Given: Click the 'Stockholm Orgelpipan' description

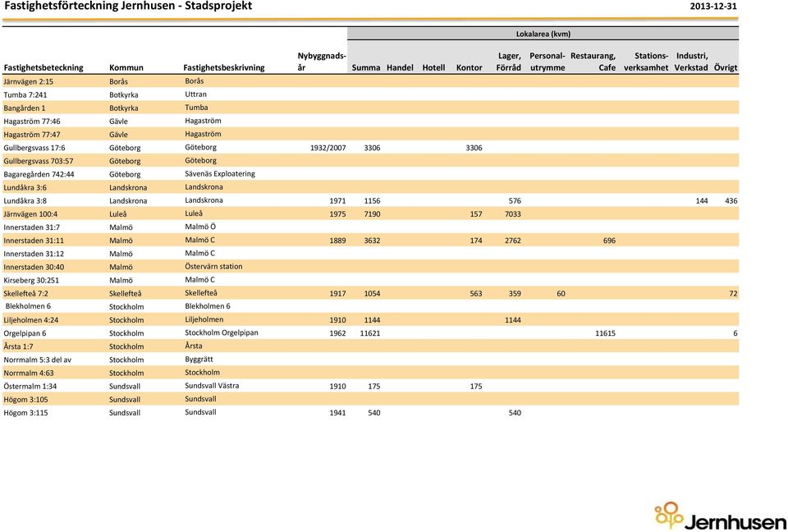Looking at the screenshot, I should pyautogui.click(x=222, y=332).
